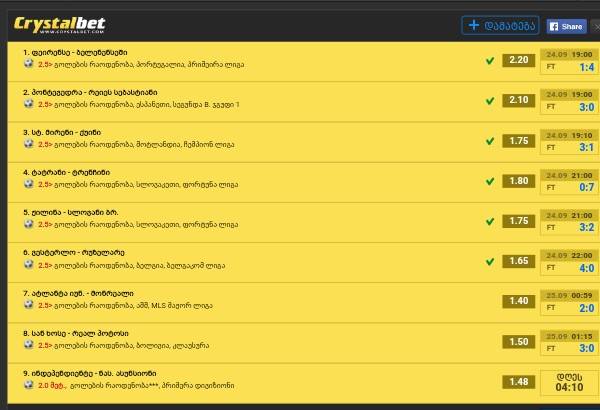Click the soccer ball icon in match 6

(x=29, y=265)
